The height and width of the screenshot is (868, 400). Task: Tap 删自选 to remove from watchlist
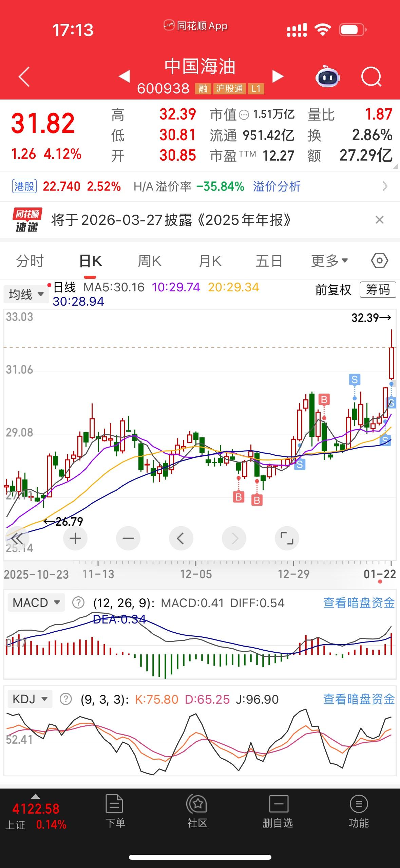(x=278, y=811)
